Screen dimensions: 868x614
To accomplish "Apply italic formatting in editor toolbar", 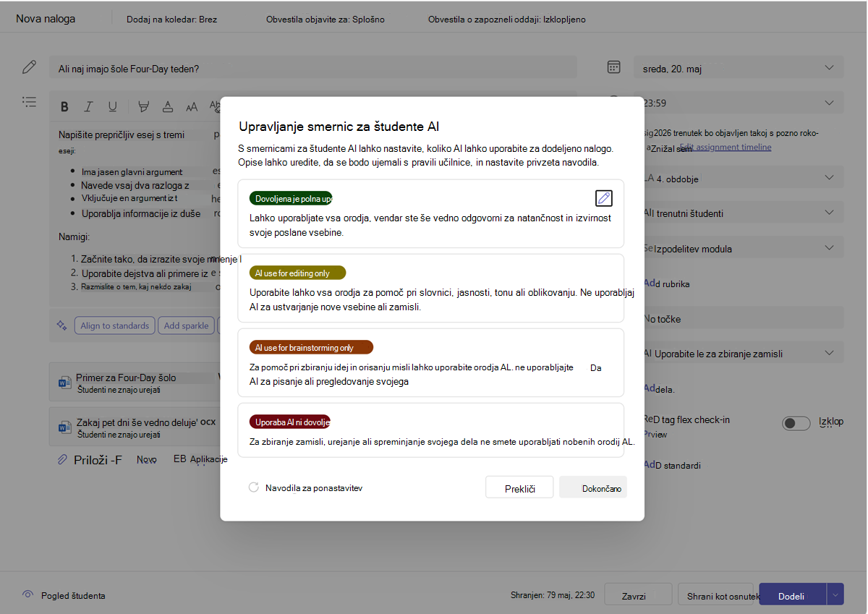I will (x=88, y=107).
